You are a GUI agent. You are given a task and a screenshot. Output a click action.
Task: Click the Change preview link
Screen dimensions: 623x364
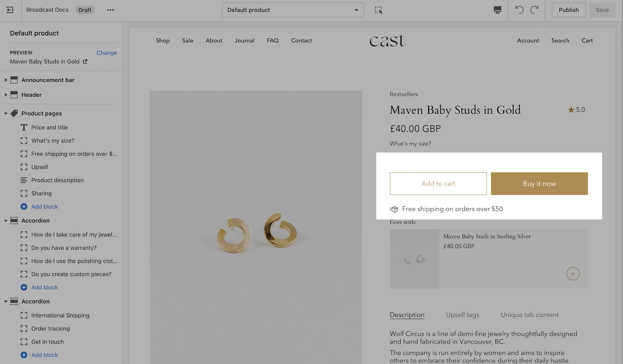106,53
